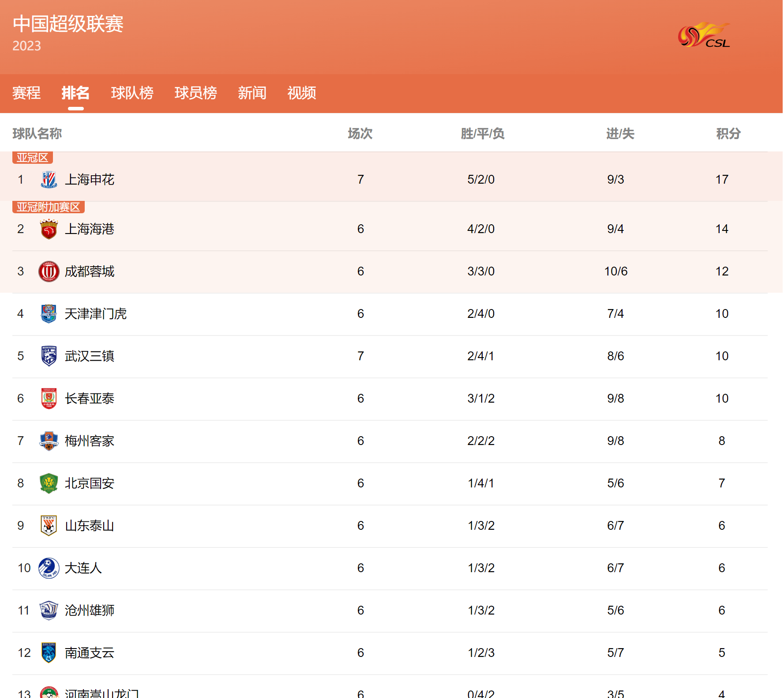Image resolution: width=784 pixels, height=698 pixels.
Task: Click the 梅州客家 team crest
Action: point(49,441)
